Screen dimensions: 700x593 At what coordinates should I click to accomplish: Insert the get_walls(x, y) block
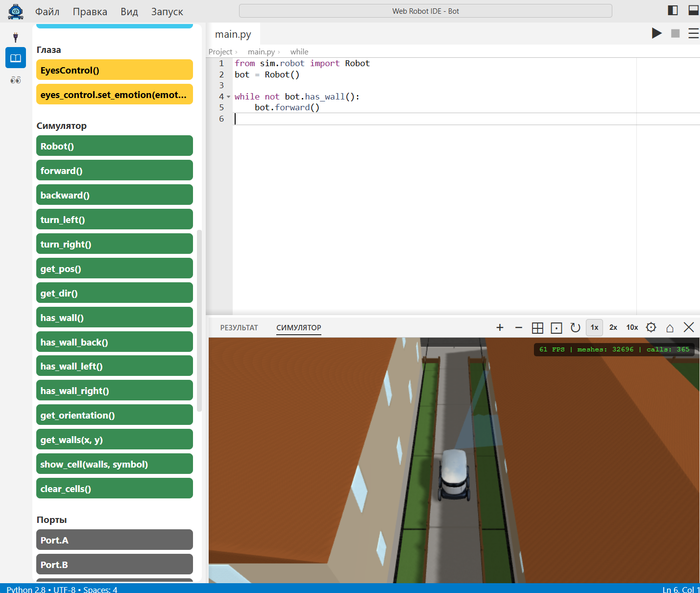click(x=115, y=439)
